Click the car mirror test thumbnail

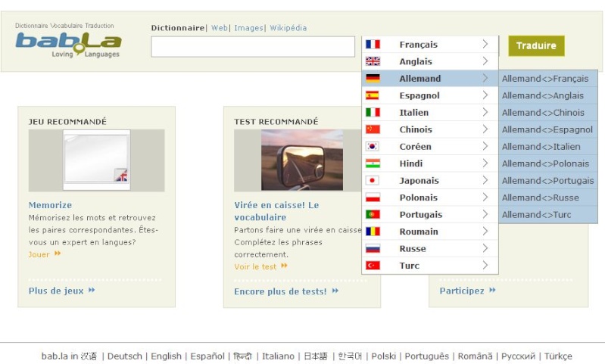tap(302, 160)
